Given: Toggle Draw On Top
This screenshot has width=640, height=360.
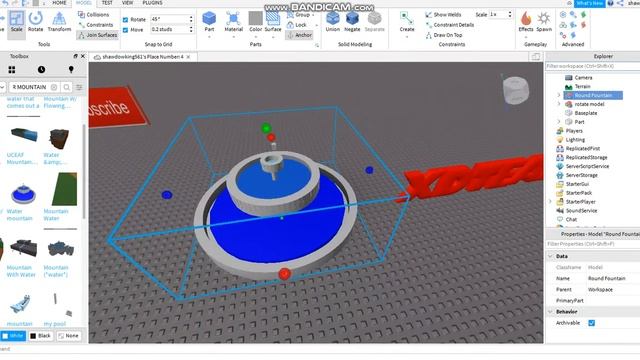Looking at the screenshot, I should coord(444,35).
